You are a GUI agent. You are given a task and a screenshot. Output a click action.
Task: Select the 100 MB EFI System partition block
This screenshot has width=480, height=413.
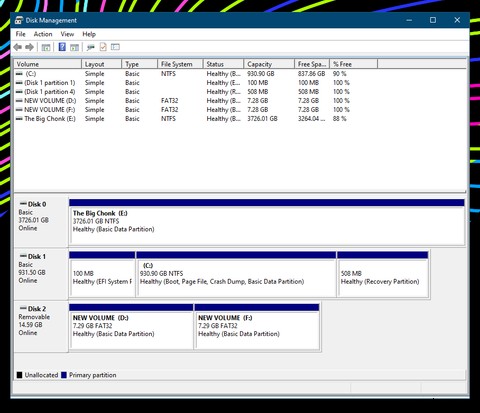click(x=102, y=274)
